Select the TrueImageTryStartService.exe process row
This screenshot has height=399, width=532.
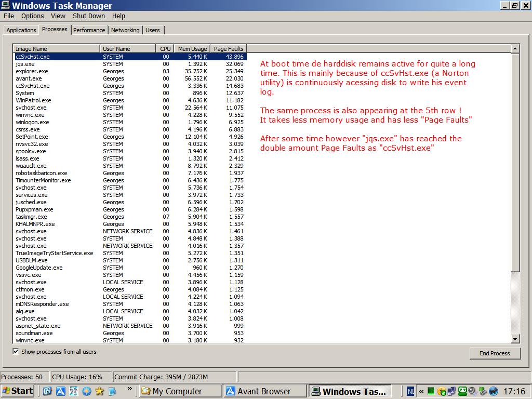click(130, 253)
